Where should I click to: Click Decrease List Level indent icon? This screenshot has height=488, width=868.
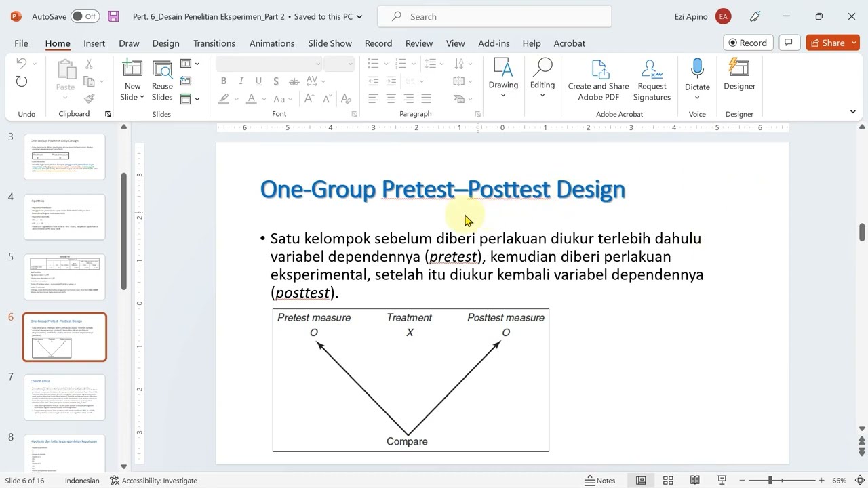pyautogui.click(x=373, y=81)
